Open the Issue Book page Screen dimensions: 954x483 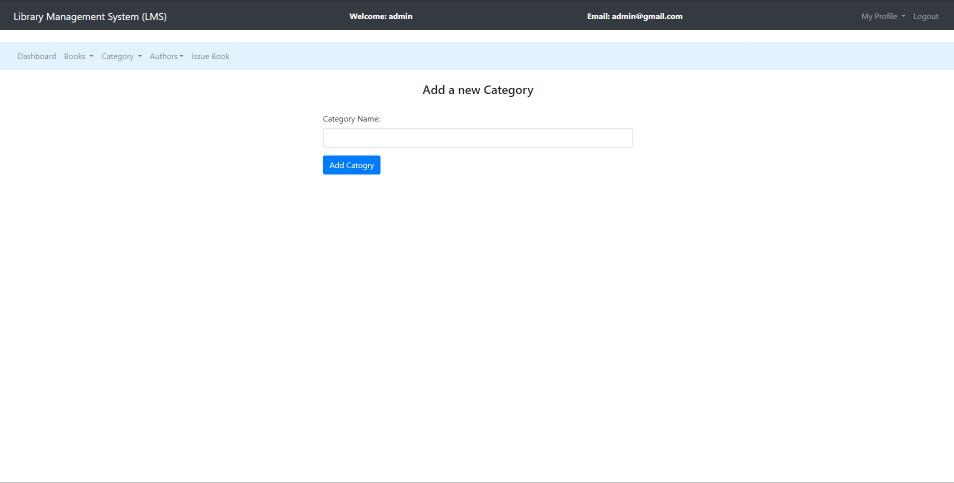(210, 56)
